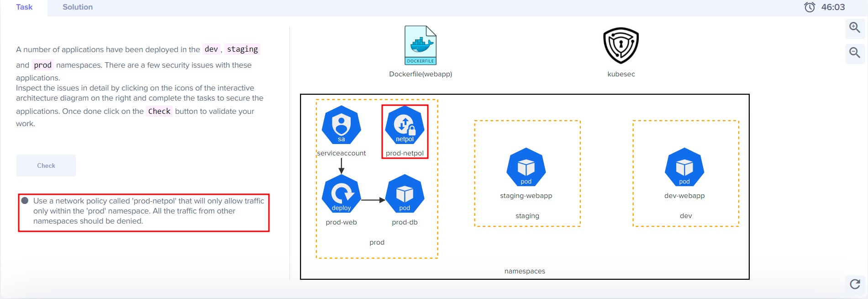Select the prod-netpol task status bullet
Image resolution: width=868 pixels, height=299 pixels.
tap(25, 201)
